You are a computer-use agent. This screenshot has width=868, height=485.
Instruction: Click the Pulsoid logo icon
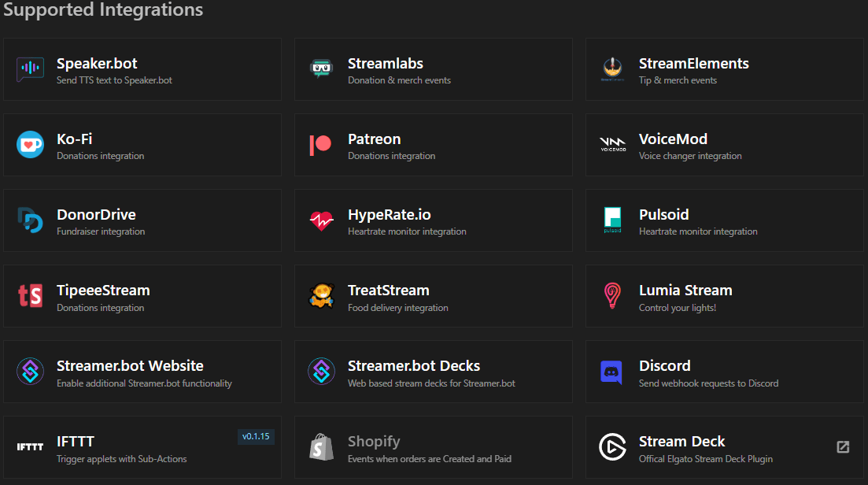coord(612,220)
